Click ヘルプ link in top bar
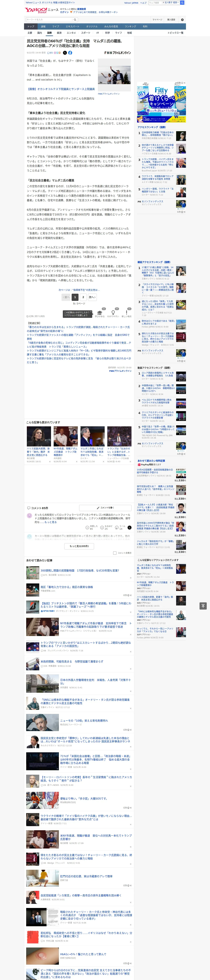The image size is (210, 980). 143,3
